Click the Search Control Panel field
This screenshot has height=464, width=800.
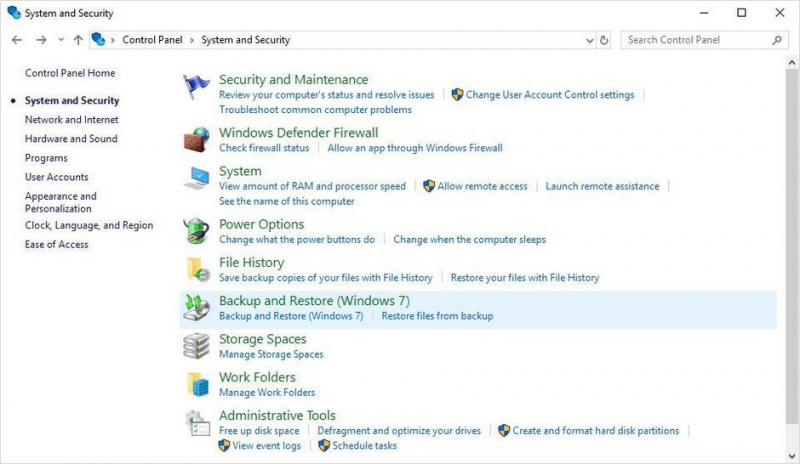coord(704,40)
